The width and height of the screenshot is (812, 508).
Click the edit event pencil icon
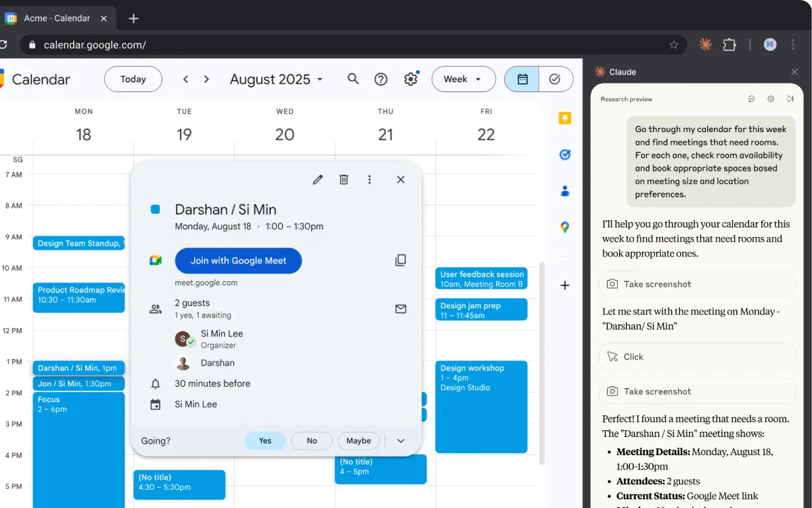pos(317,179)
